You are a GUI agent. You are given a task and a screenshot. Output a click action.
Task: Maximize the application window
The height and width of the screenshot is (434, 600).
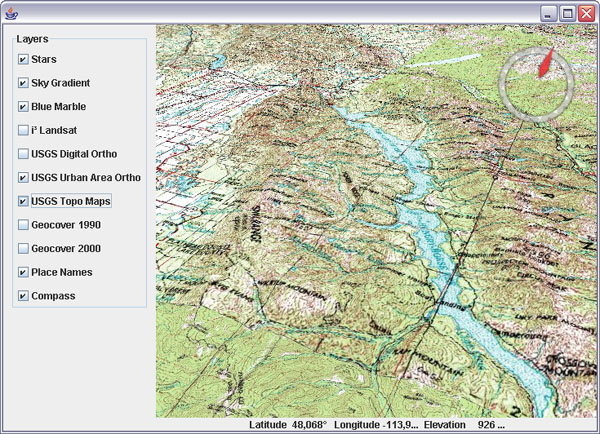coord(567,13)
